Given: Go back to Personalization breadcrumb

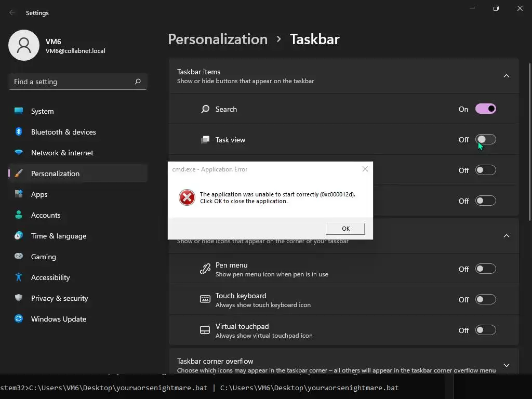Looking at the screenshot, I should pos(218,39).
